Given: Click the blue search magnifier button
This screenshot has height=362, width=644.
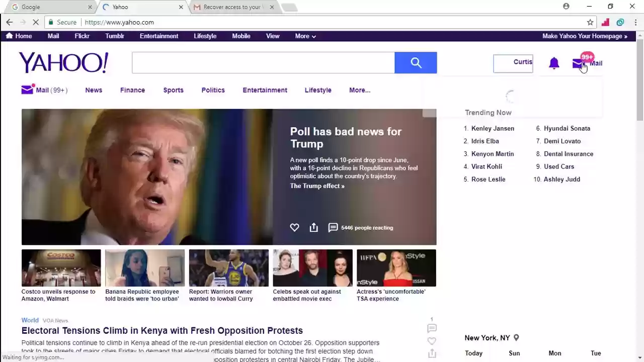Looking at the screenshot, I should pos(416,62).
